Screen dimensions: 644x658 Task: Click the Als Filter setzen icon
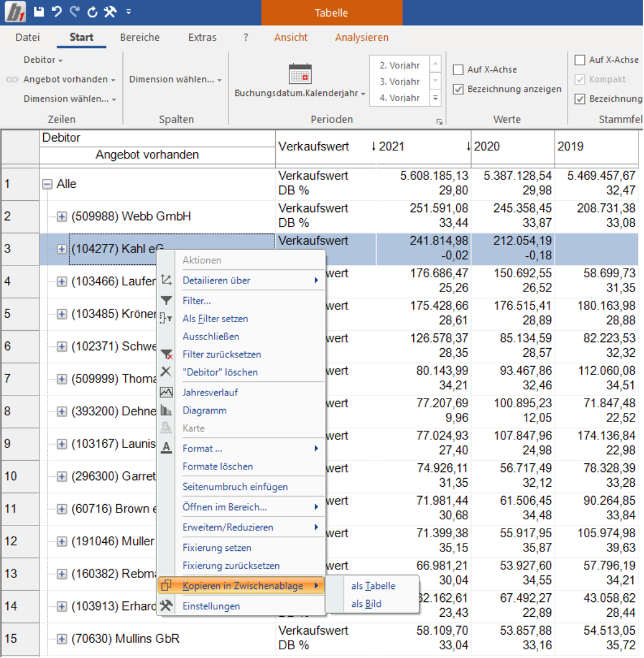pos(166,318)
